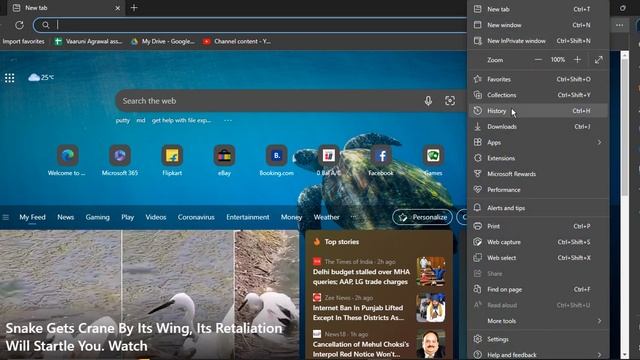640x360 pixels.
Task: Open History from the menu
Action: click(538, 111)
